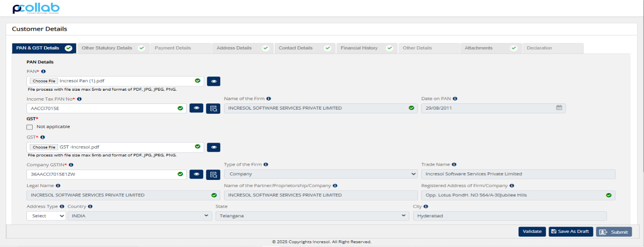Image resolution: width=644 pixels, height=247 pixels.
Task: Go to Payment Details tab
Action: (x=180, y=48)
